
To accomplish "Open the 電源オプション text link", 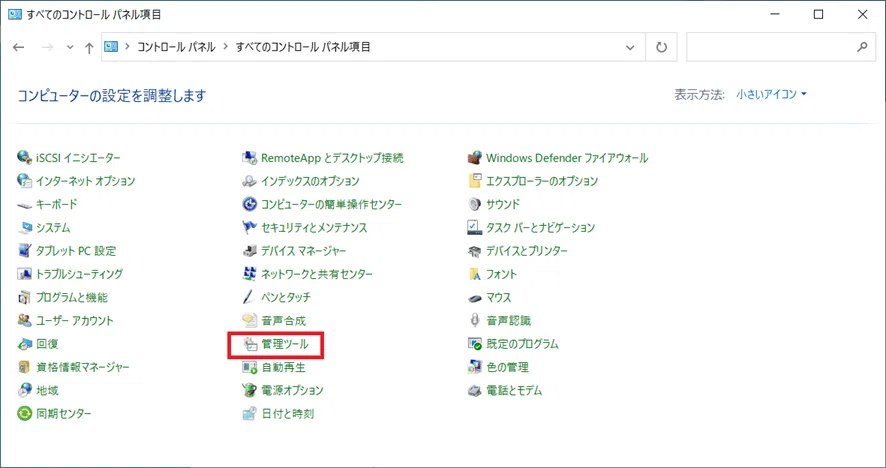I will [292, 391].
